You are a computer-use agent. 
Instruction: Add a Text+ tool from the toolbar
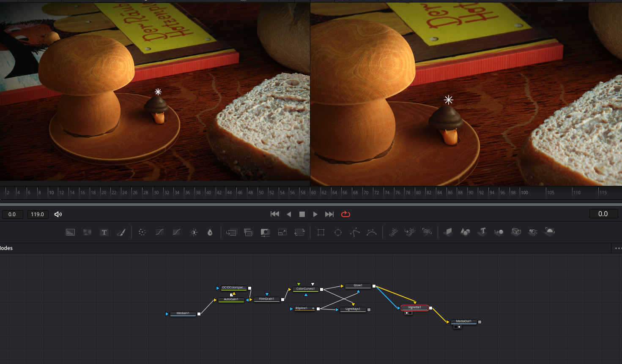[x=104, y=232]
